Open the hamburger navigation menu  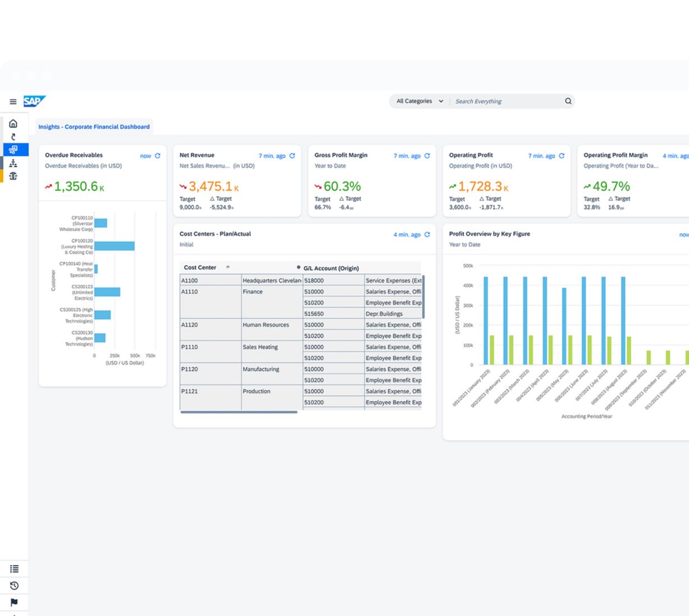click(x=13, y=101)
